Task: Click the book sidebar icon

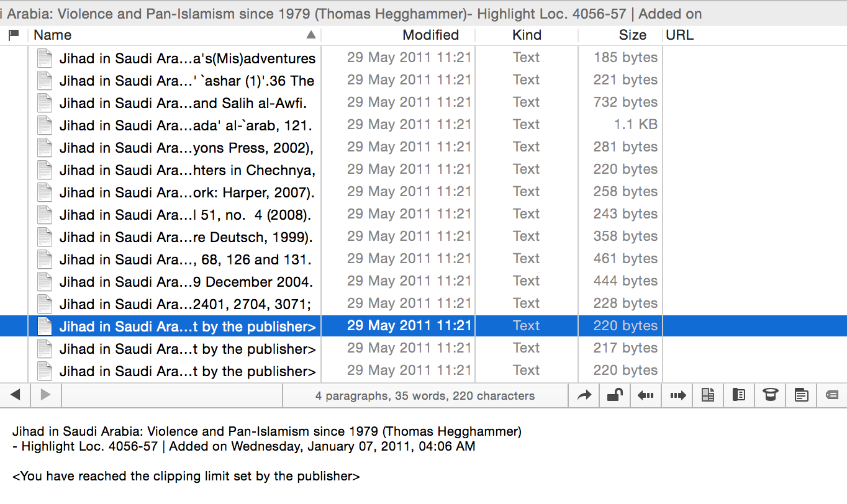Action: coord(739,395)
